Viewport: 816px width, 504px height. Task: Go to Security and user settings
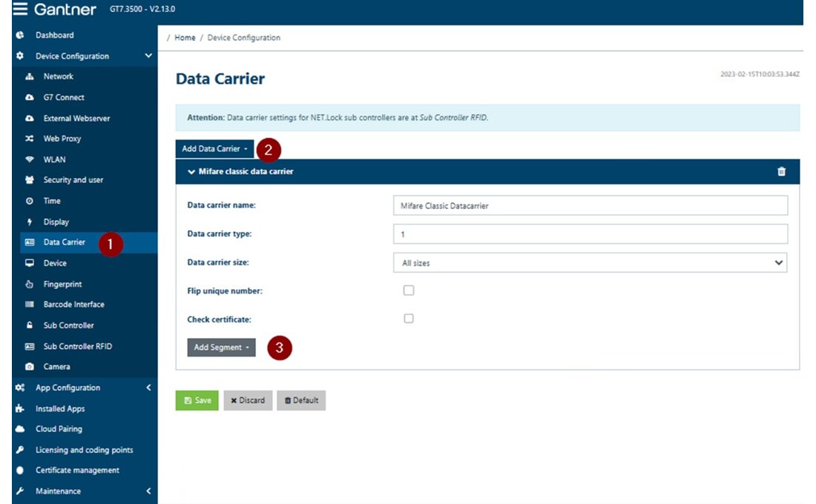pos(73,180)
